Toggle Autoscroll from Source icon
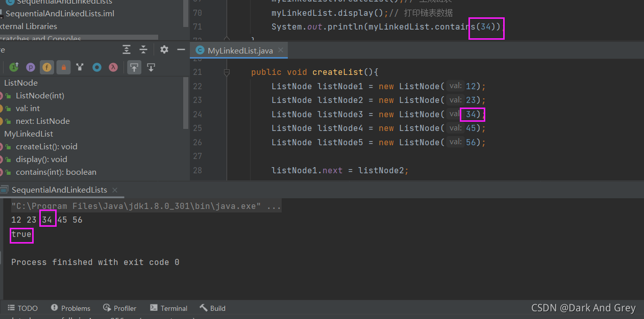 pos(151,67)
